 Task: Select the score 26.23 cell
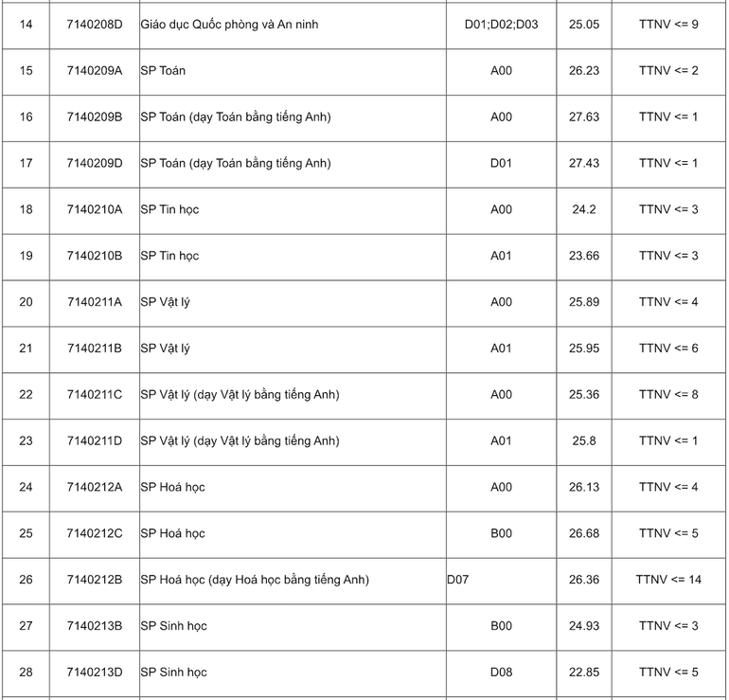tap(584, 70)
